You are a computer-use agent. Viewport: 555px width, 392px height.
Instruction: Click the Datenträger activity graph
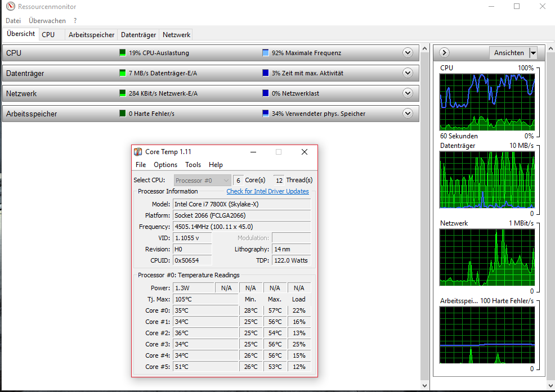(x=487, y=180)
